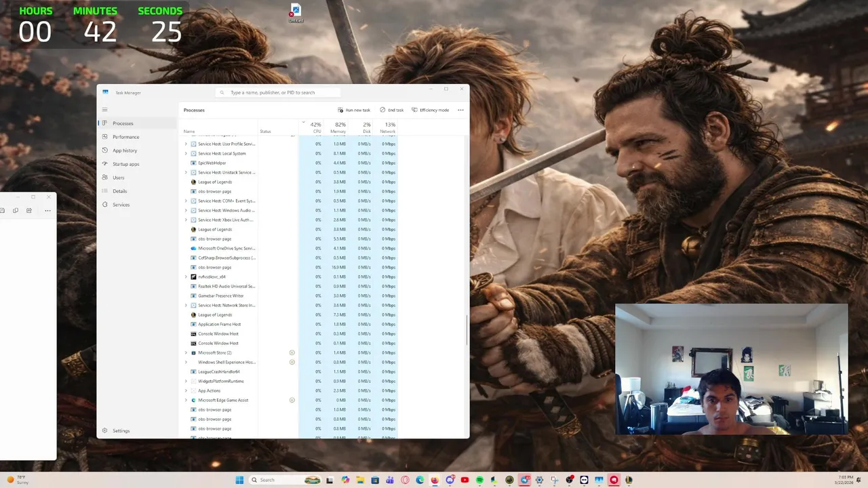Expand the App Actions process row
The height and width of the screenshot is (488, 868).
click(x=186, y=390)
